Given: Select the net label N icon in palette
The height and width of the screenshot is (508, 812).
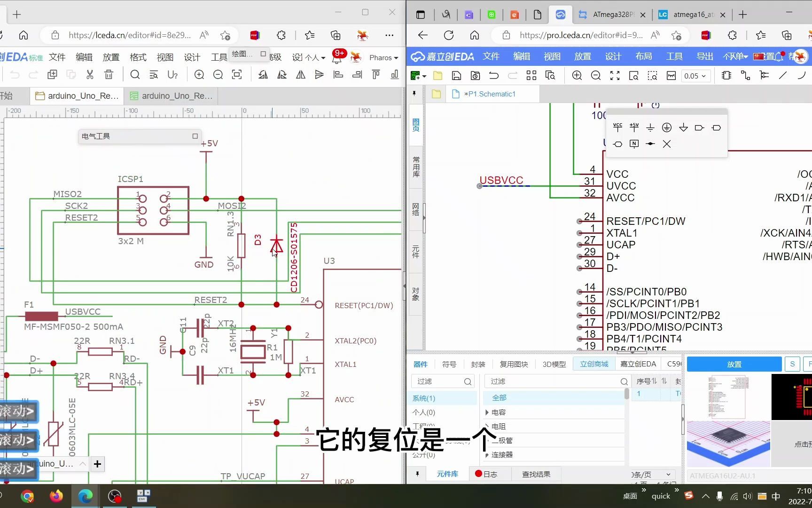Looking at the screenshot, I should (x=634, y=144).
